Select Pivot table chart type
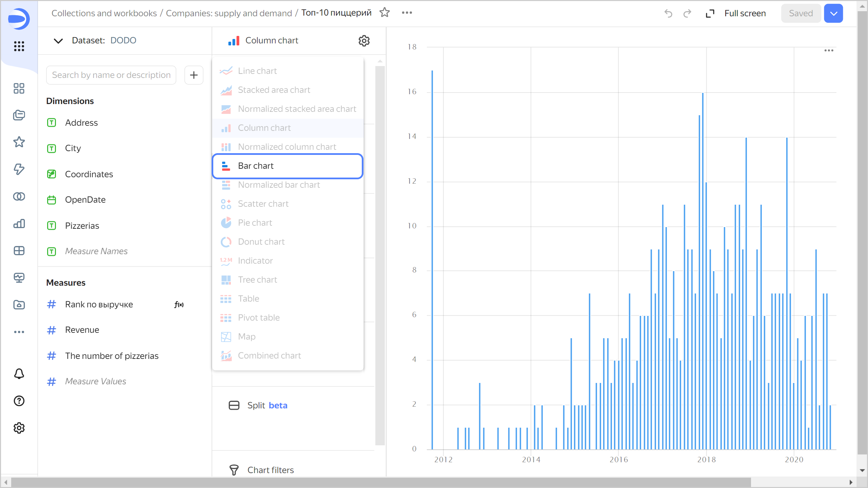This screenshot has height=488, width=868. (x=259, y=318)
